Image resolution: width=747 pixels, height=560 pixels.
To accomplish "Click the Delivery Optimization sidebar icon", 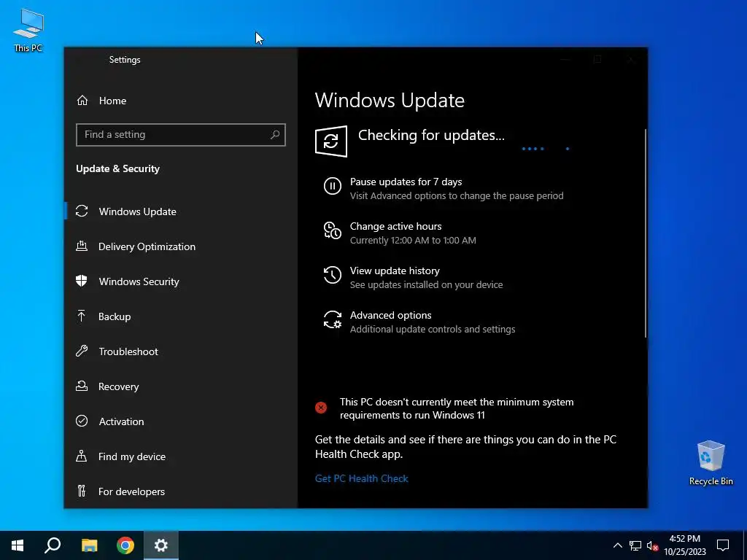I will pos(82,246).
